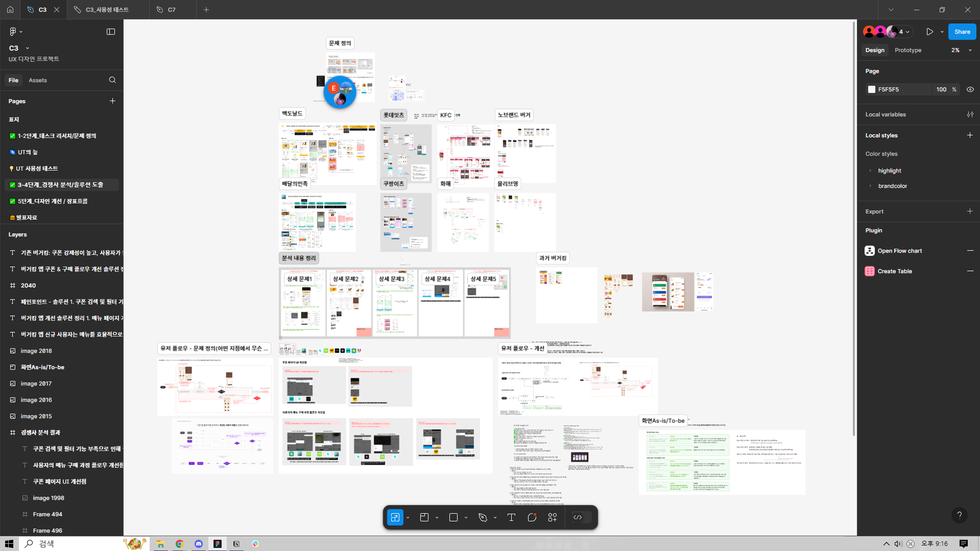Open the help question mark button
This screenshot has width=980, height=551.
[959, 515]
